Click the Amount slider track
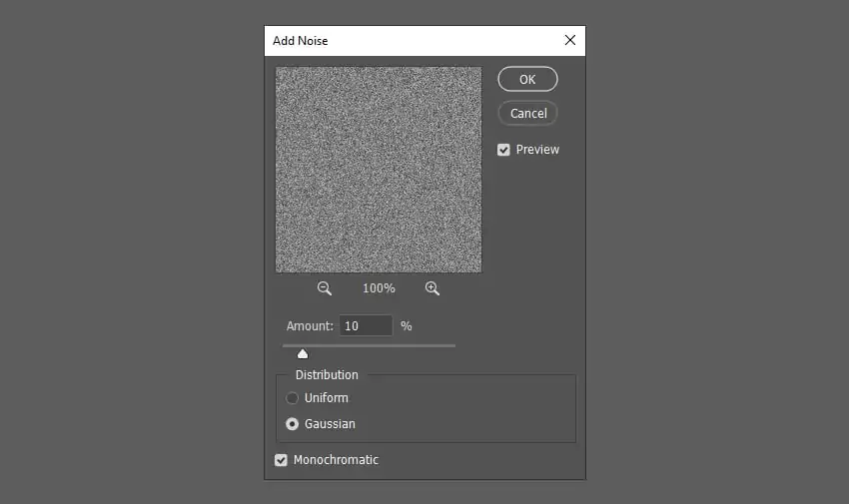This screenshot has width=849, height=504. [x=369, y=345]
